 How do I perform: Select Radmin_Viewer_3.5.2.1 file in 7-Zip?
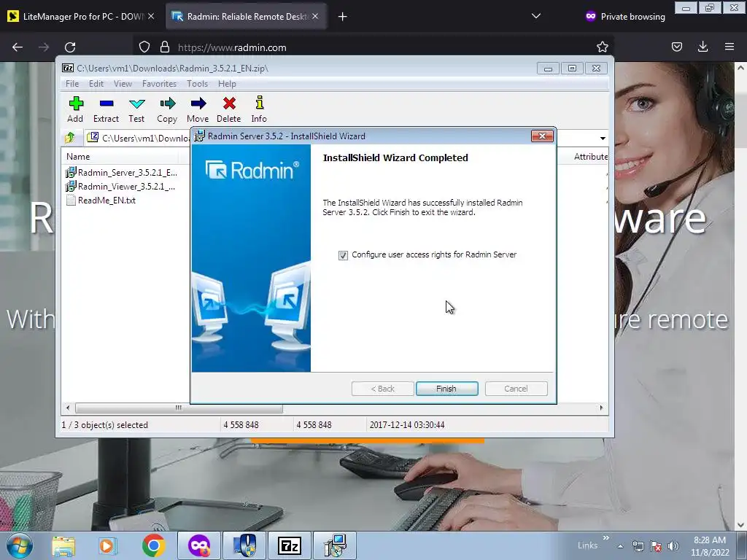120,186
